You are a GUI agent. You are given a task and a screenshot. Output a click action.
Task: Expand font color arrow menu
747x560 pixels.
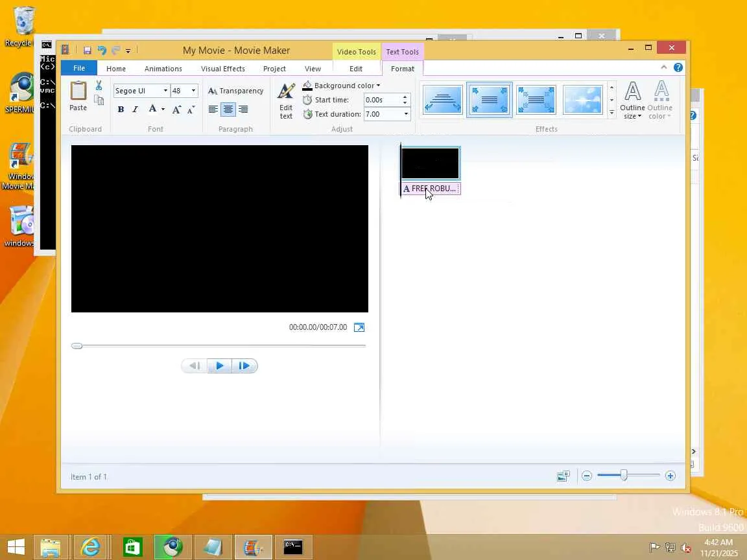(x=163, y=110)
